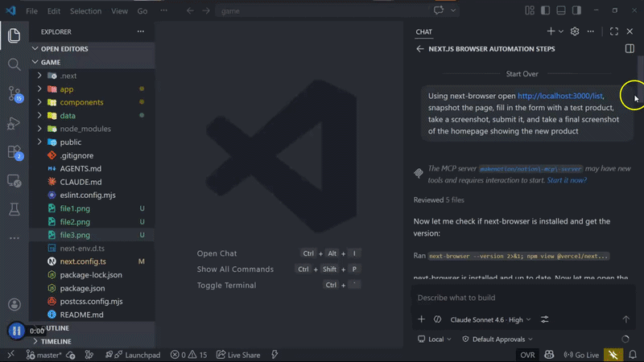Open Default Approvals dropdown
The width and height of the screenshot is (644, 362).
pos(497,339)
